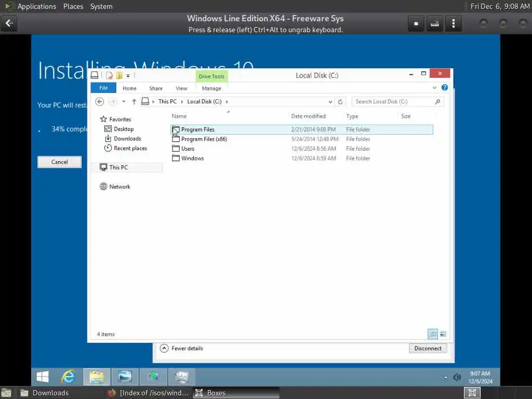This screenshot has width=532, height=399.
Task: Switch to Index of /isos browser window
Action: (148, 393)
